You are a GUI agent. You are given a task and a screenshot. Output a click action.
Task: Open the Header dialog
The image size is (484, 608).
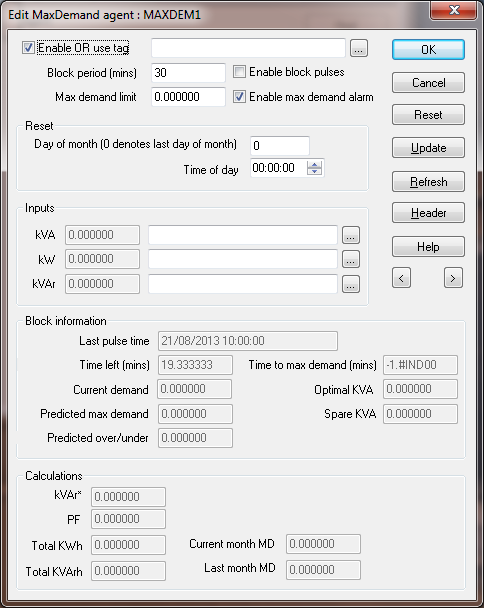coord(428,213)
